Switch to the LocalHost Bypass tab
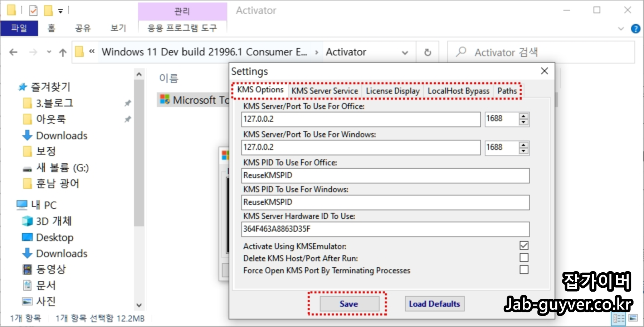Screen dimensions: 644x327 coord(458,91)
